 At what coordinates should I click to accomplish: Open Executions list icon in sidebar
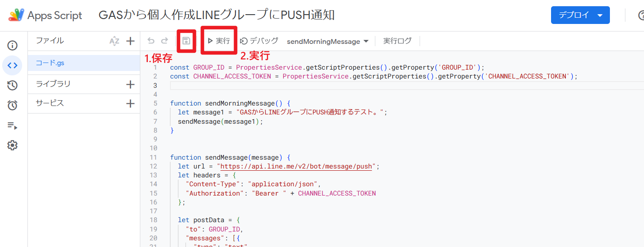[x=12, y=125]
